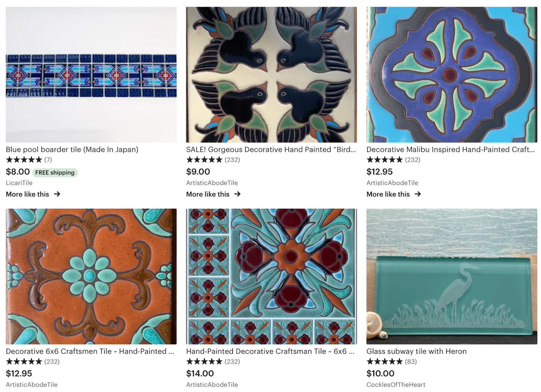Click More like this under the Malibu Inspired tile
Screen dimensions: 541x392
(x=388, y=194)
